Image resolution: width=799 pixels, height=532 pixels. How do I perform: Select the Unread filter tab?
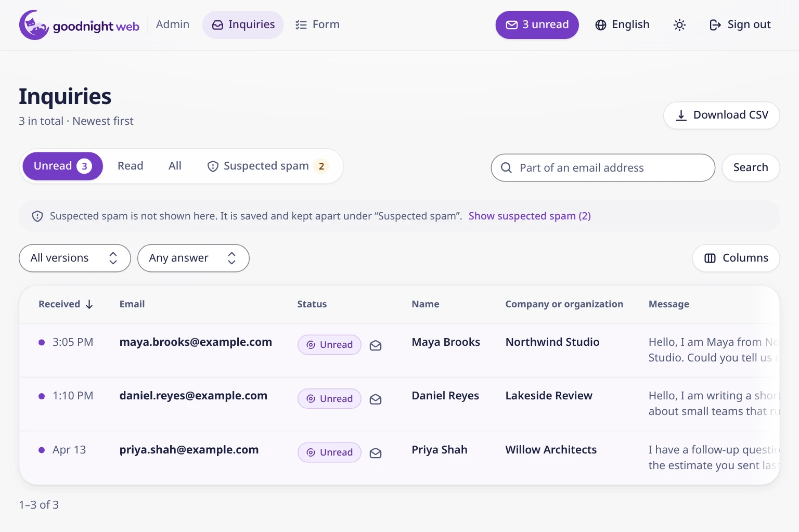click(x=62, y=166)
